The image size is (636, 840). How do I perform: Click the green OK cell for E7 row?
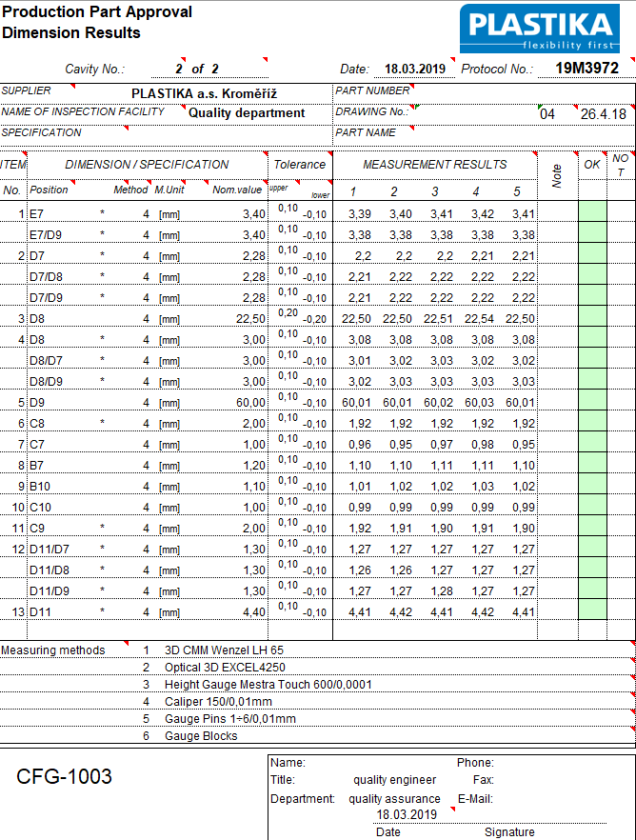592,211
